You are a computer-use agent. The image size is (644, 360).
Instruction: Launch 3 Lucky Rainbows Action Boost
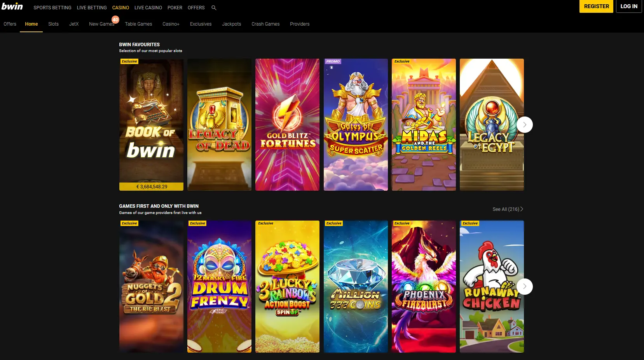coord(287,287)
